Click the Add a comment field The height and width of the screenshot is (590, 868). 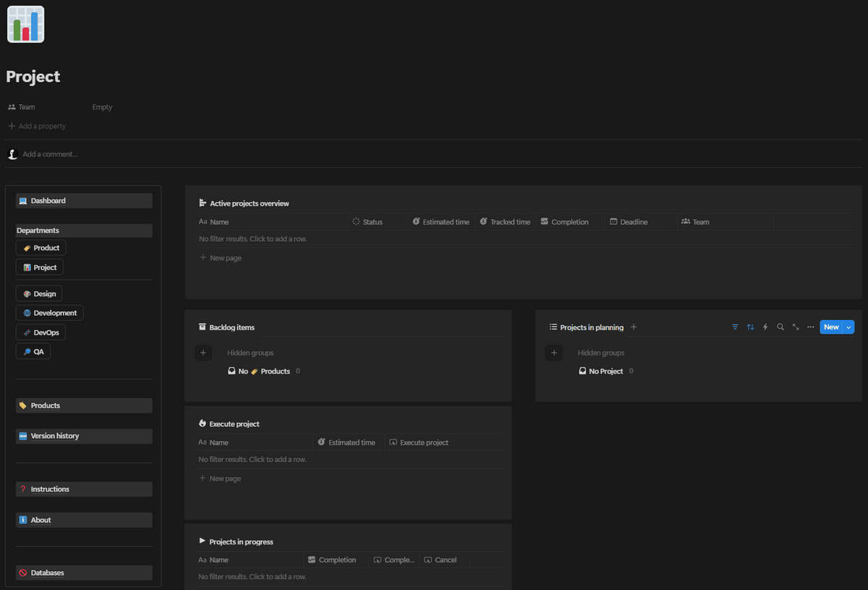pos(50,154)
